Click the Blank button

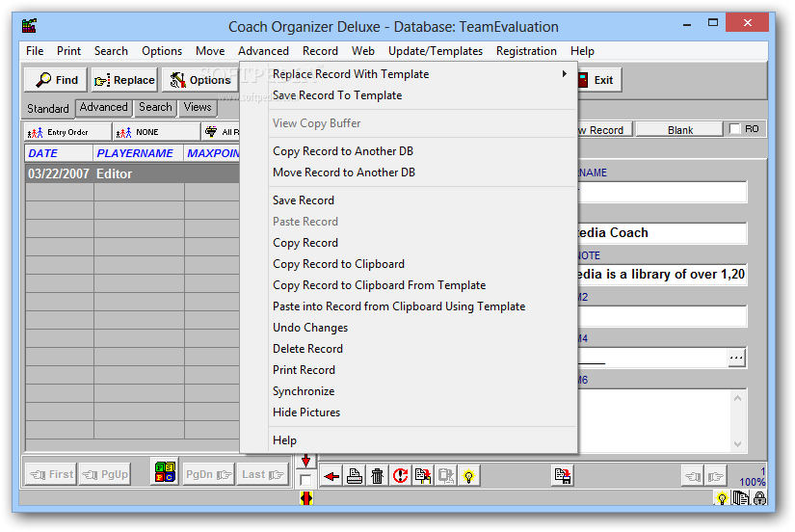(679, 130)
